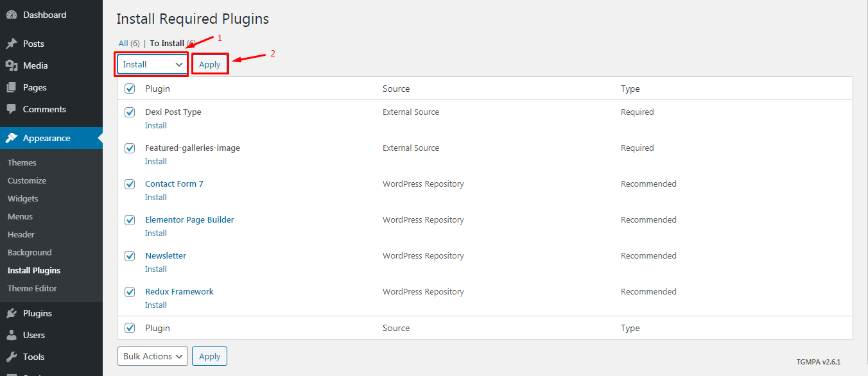Viewport: 868px width, 376px height.
Task: Click the Tools wrench icon
Action: point(12,357)
